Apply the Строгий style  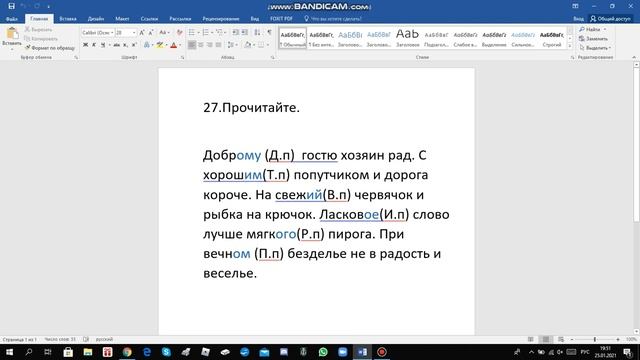point(551,38)
